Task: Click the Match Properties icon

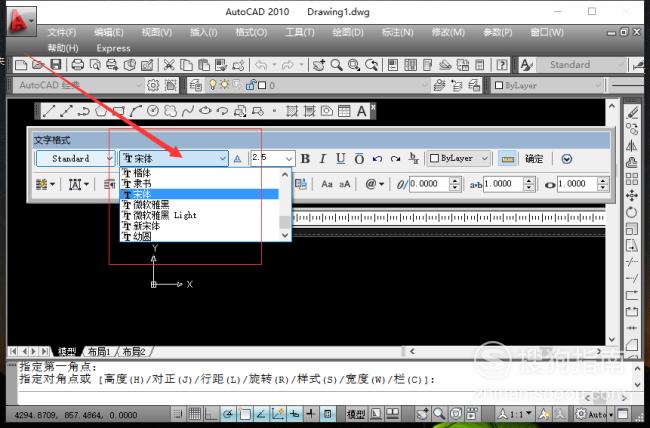Action: pyautogui.click(x=221, y=65)
